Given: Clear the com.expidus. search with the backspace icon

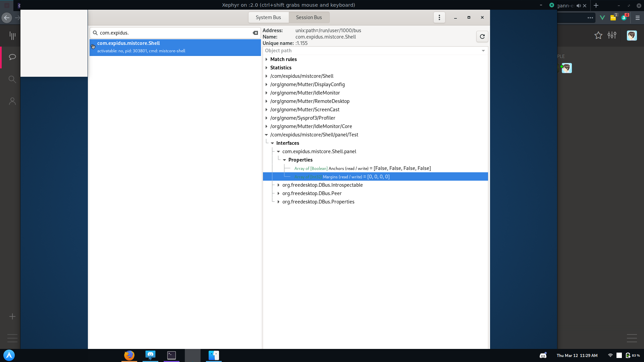Looking at the screenshot, I should [x=255, y=33].
